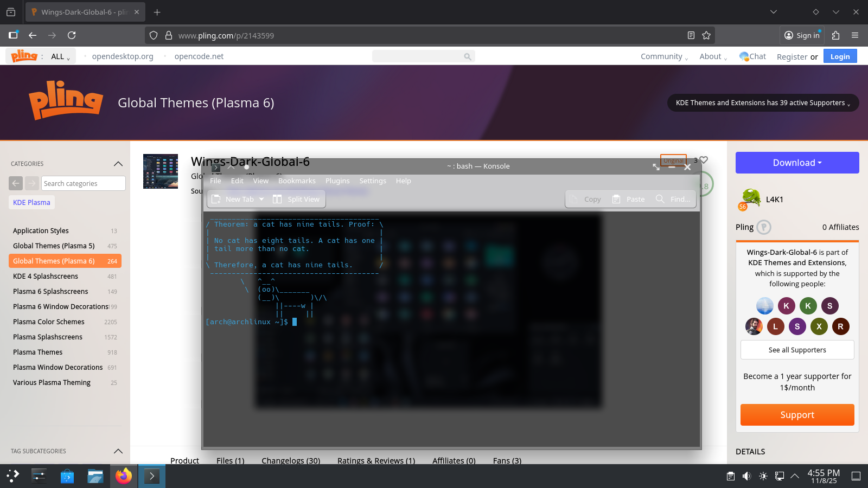This screenshot has height=488, width=868.
Task: Reload the Firefox page
Action: click(72, 35)
